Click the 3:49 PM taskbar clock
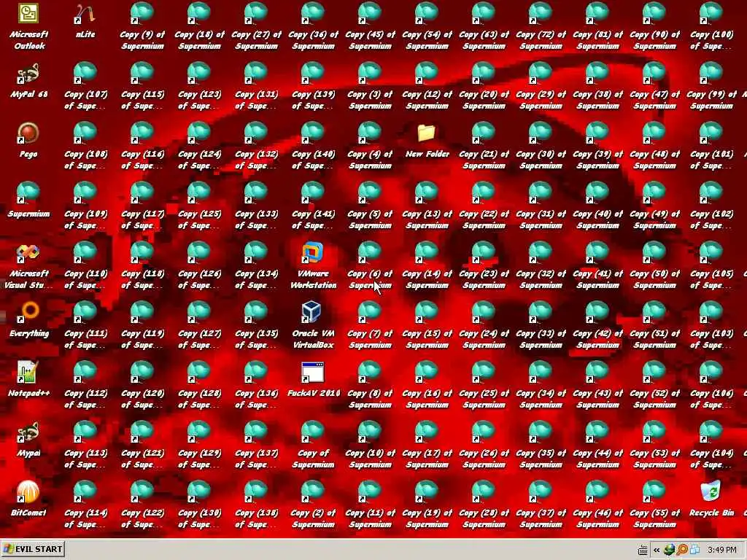 [722, 550]
